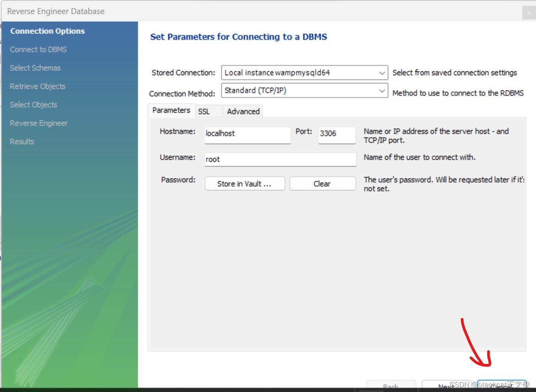536x392 pixels.
Task: Click Select Schemas step in sidebar
Action: [35, 68]
